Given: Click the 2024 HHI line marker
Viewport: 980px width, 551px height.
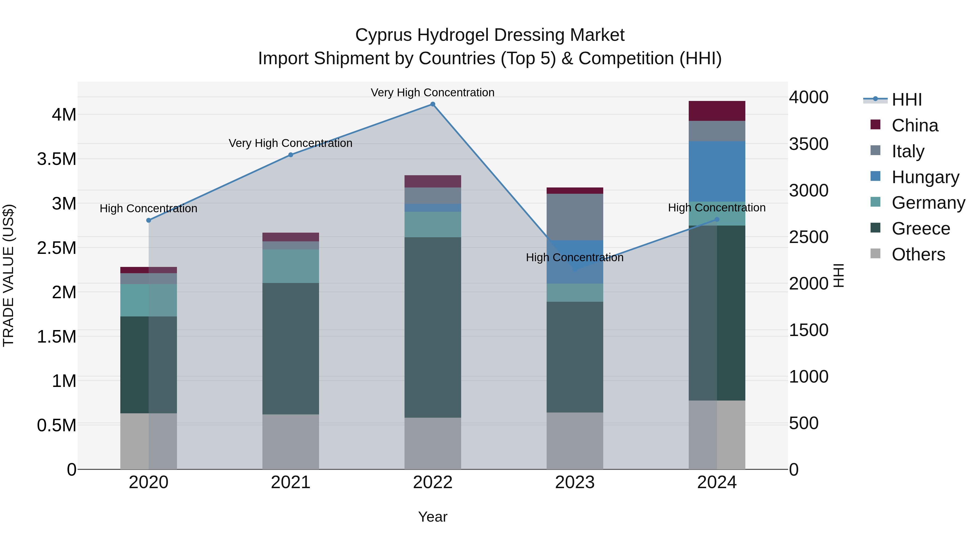Looking at the screenshot, I should pos(717,219).
